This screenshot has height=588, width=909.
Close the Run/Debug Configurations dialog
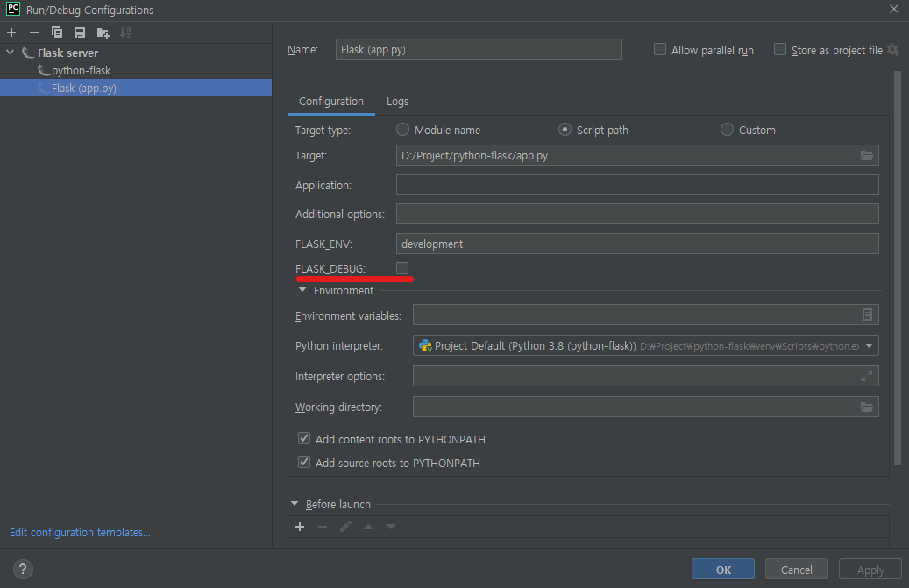pyautogui.click(x=894, y=10)
